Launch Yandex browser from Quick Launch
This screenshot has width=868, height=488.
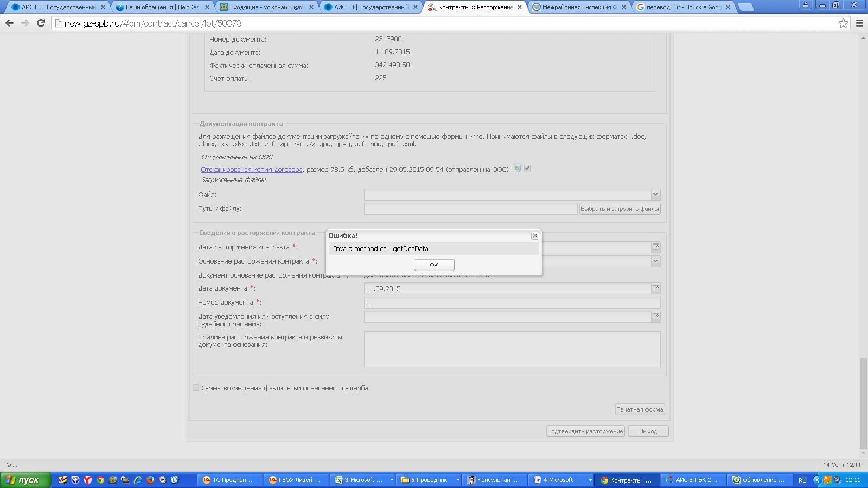click(x=88, y=480)
